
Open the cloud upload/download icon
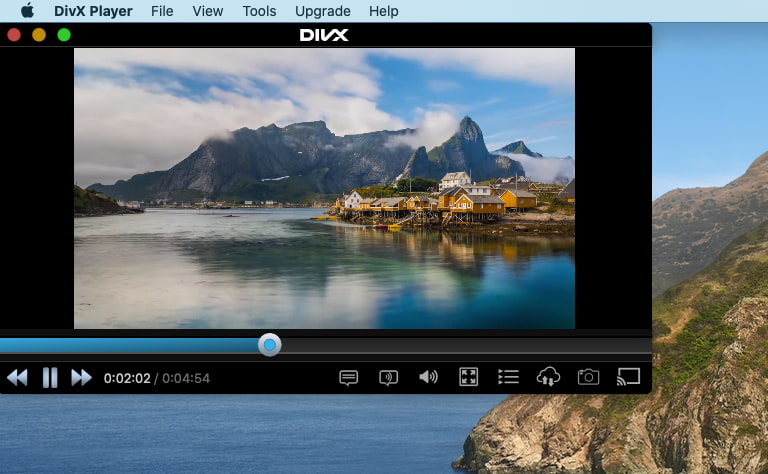(x=549, y=377)
